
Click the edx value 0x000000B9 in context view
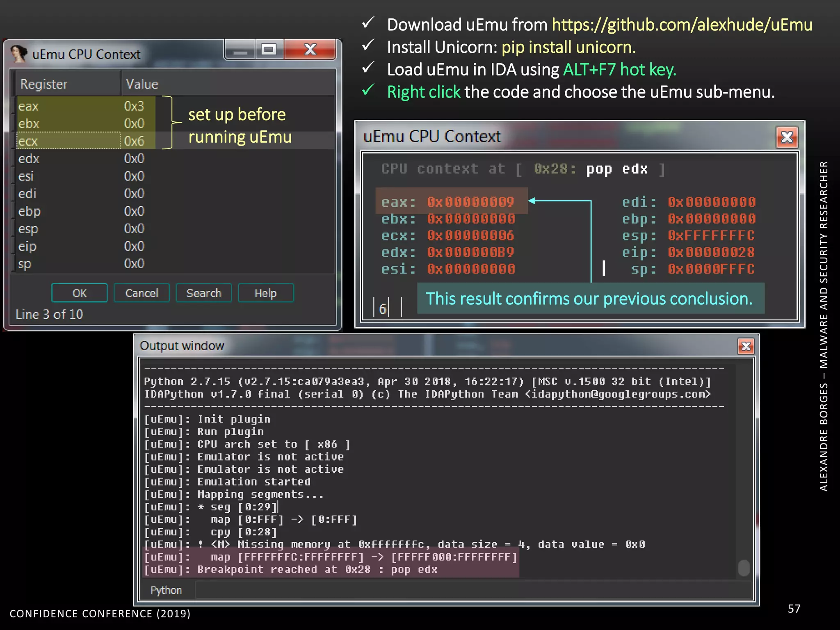470,252
